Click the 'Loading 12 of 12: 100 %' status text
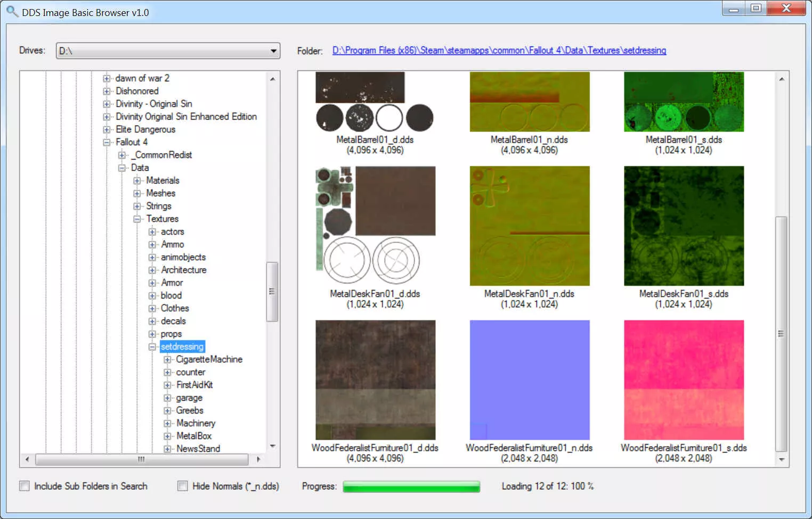Screen dimensions: 812x519 pos(548,486)
